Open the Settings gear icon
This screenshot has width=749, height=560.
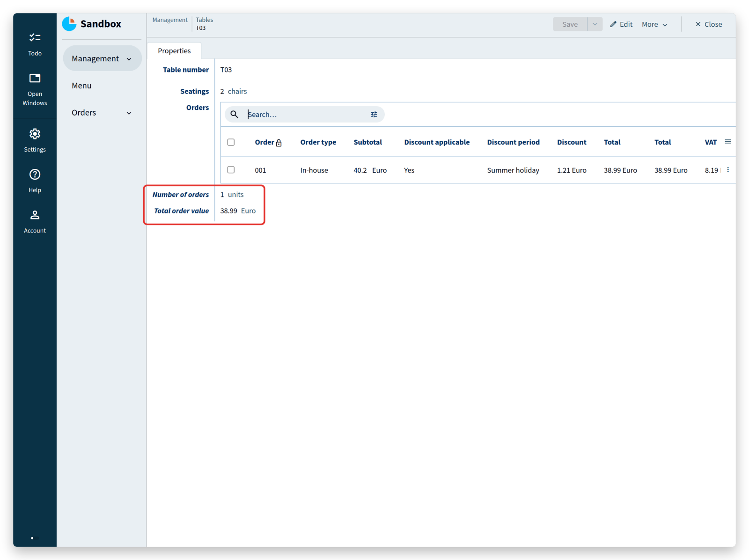click(x=35, y=134)
